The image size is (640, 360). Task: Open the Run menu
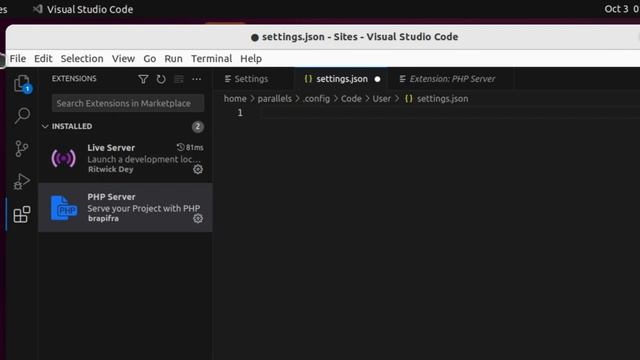coord(173,58)
